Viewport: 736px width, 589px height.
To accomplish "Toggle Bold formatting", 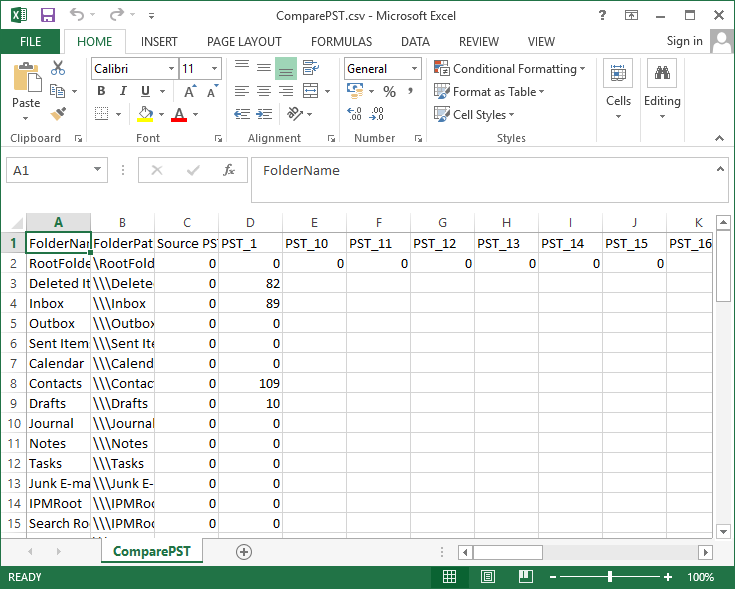I will (101, 91).
